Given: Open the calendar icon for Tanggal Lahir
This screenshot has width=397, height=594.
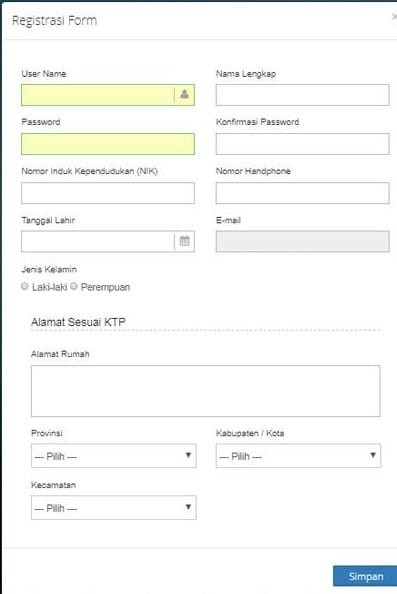Looking at the screenshot, I should tap(184, 241).
